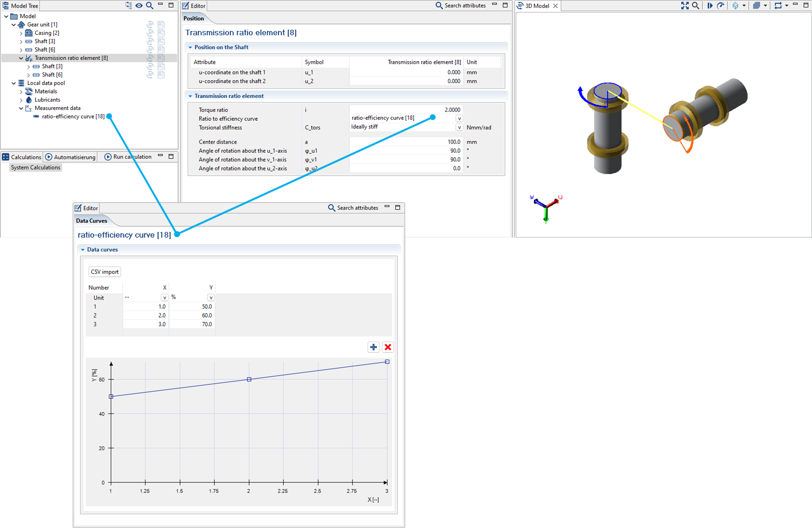Open search in the Model Tree panel
The height and width of the screenshot is (529, 812).
pyautogui.click(x=150, y=6)
